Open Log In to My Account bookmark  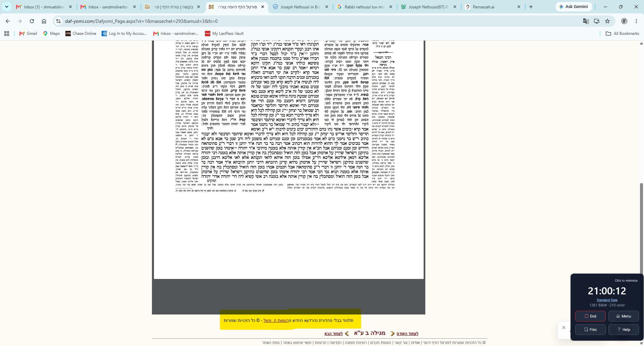tap(124, 34)
